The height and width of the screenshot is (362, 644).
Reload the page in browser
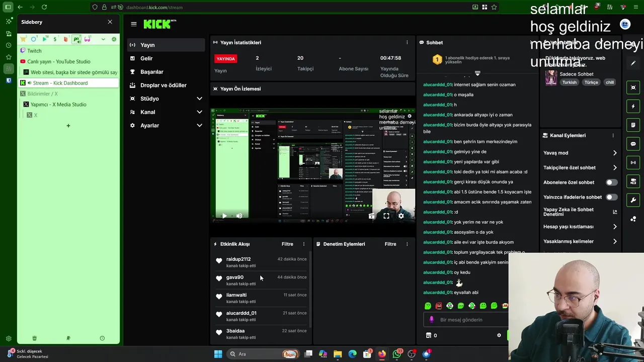coord(44,7)
